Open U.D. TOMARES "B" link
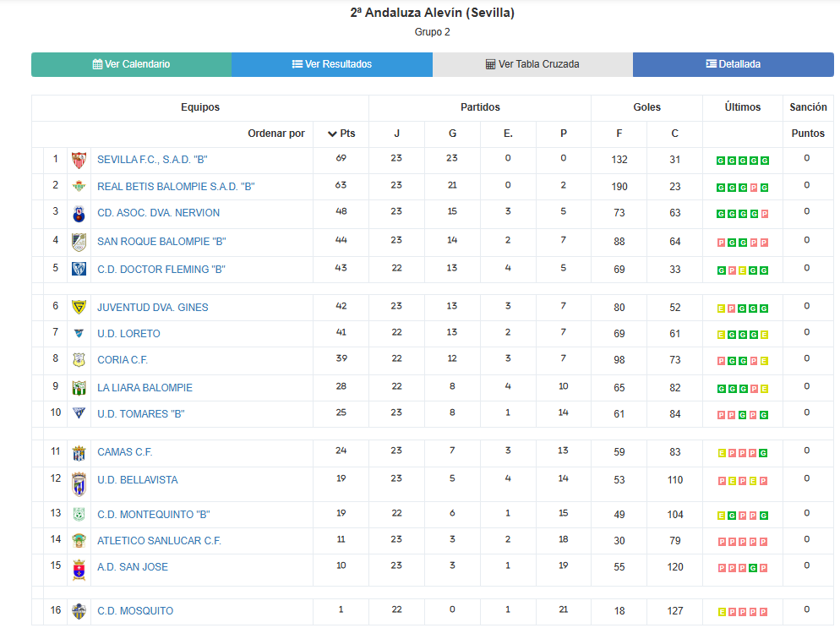The height and width of the screenshot is (628, 840). tap(141, 414)
